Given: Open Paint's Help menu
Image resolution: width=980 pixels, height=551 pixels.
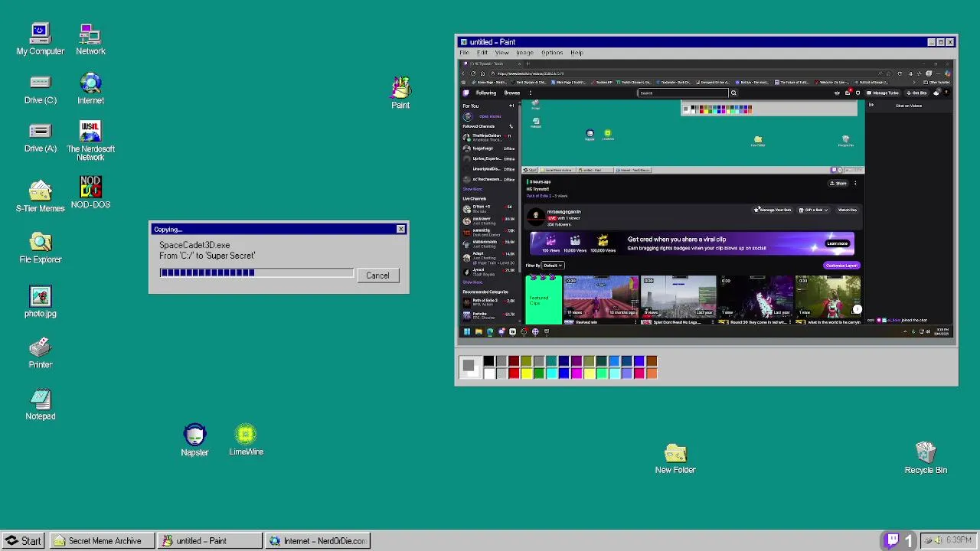Looking at the screenshot, I should 577,53.
